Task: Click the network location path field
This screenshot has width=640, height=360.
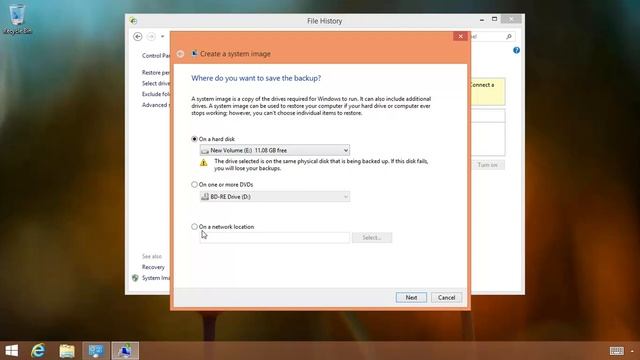Action: click(275, 238)
